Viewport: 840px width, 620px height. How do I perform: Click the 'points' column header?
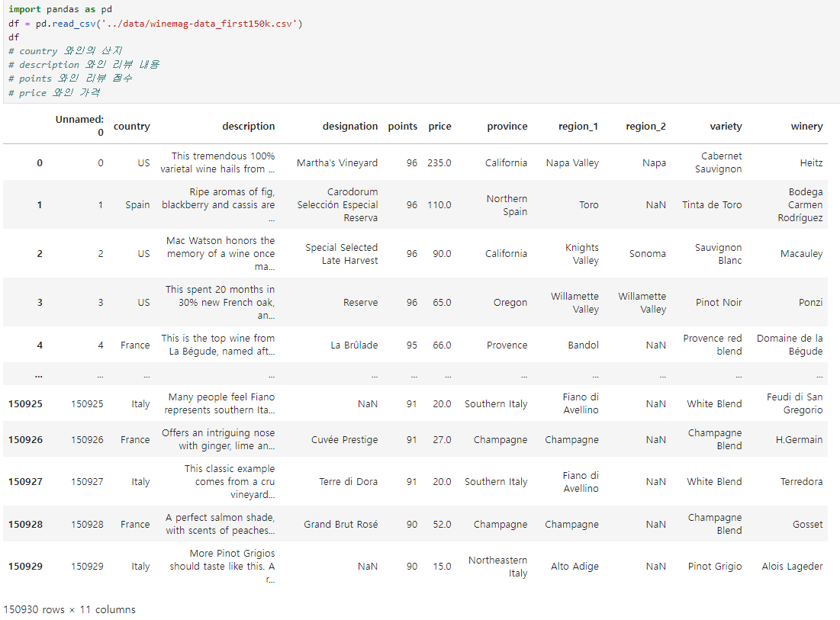point(402,127)
